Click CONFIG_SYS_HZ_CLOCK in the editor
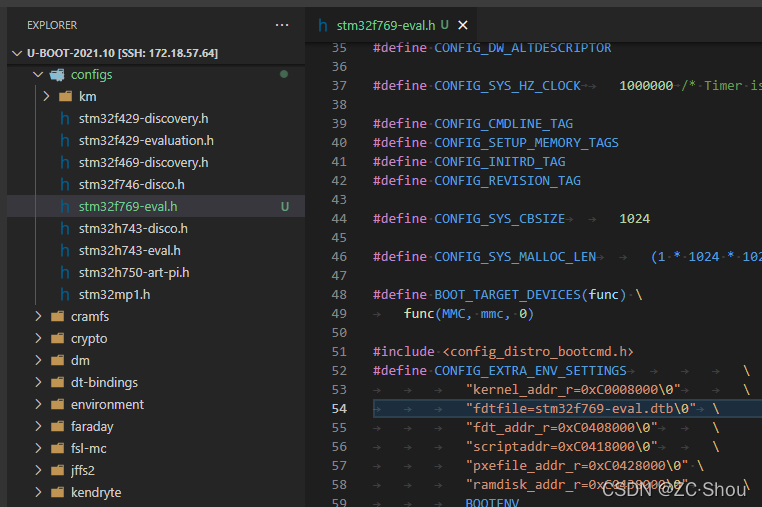Screen dimensions: 762x507 pyautogui.click(x=507, y=86)
